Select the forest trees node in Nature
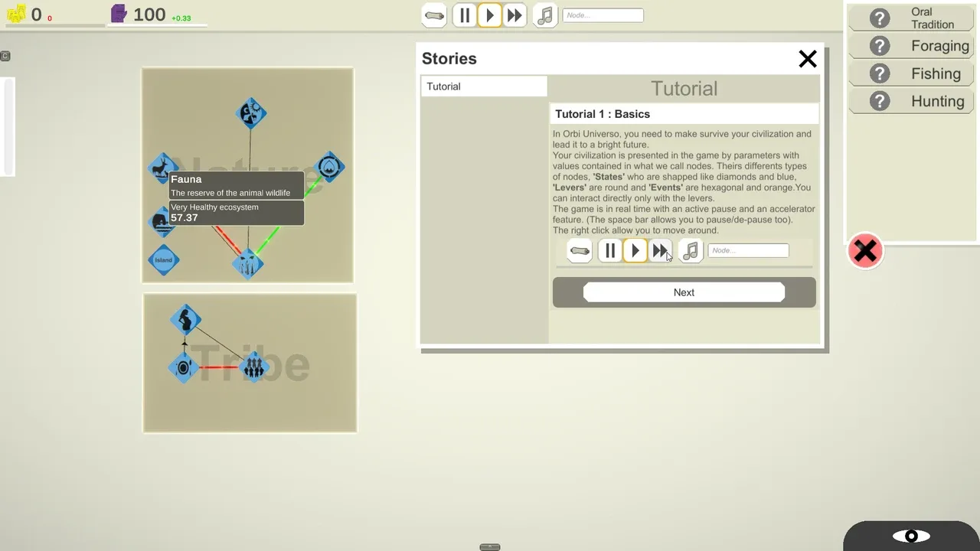980x551 pixels. [x=248, y=264]
